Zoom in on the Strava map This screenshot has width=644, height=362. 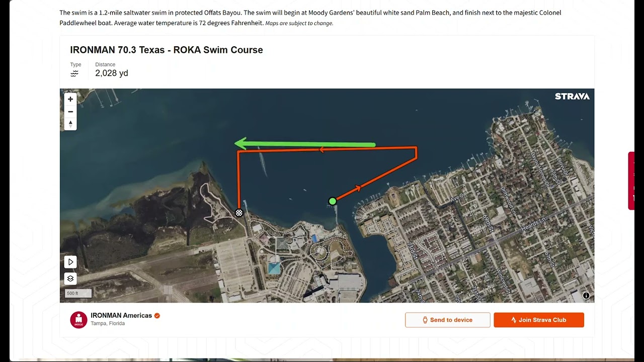tap(70, 100)
